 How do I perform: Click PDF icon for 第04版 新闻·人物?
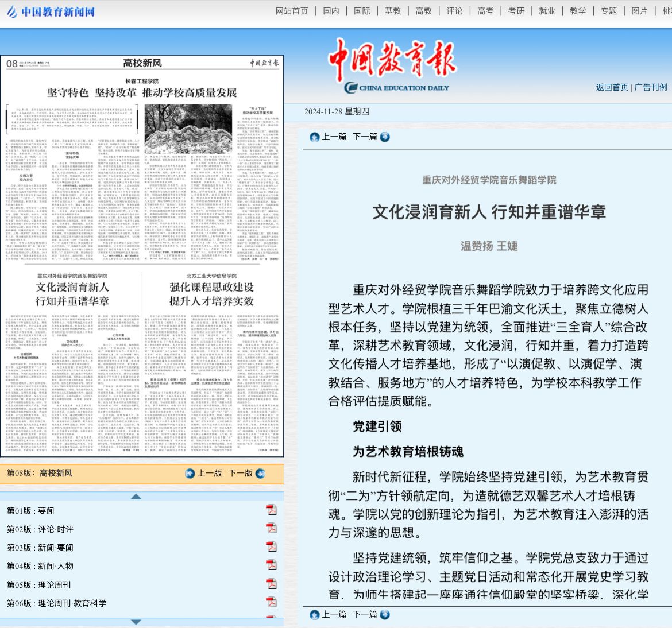point(271,565)
